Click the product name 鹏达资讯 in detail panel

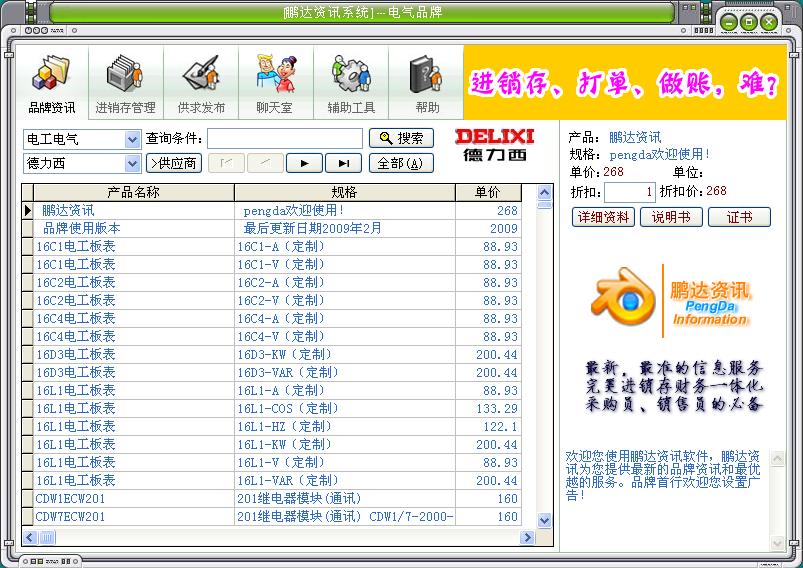pos(635,137)
